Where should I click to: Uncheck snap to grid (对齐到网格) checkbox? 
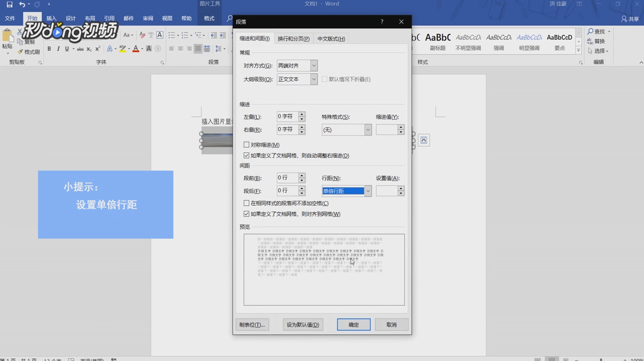[x=247, y=214]
